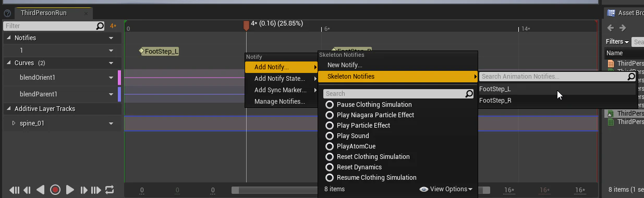Play the animation forward
This screenshot has height=198, width=644.
(70, 190)
